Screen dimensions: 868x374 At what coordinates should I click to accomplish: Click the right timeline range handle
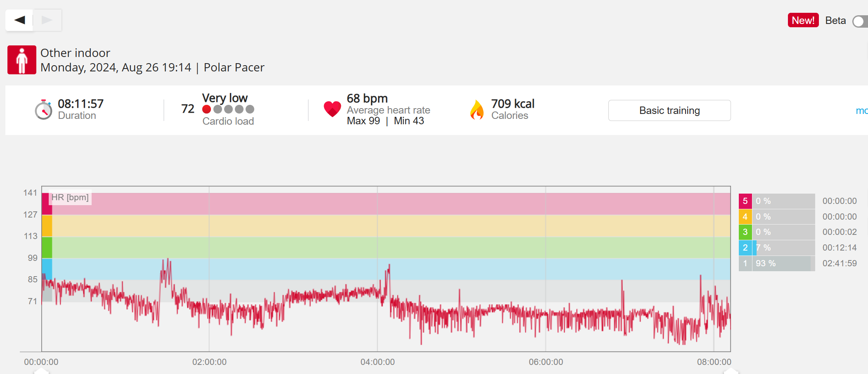731,371
